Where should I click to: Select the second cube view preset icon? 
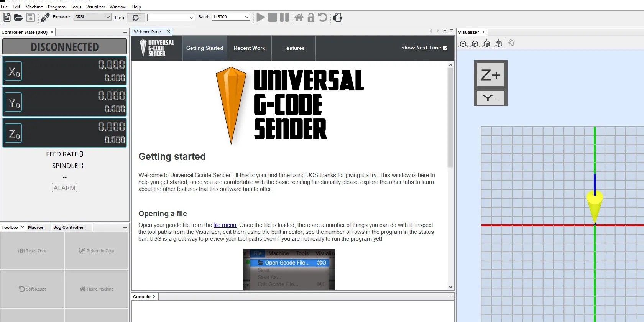(x=475, y=43)
